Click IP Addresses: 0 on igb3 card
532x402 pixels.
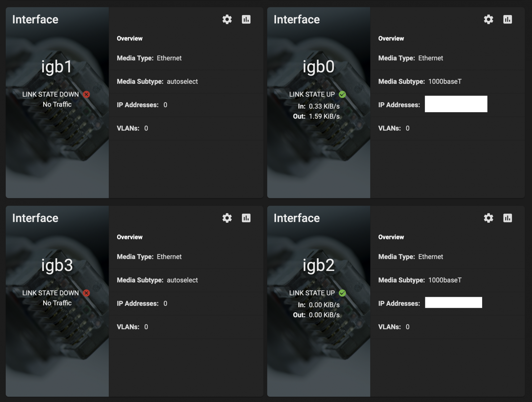(142, 304)
